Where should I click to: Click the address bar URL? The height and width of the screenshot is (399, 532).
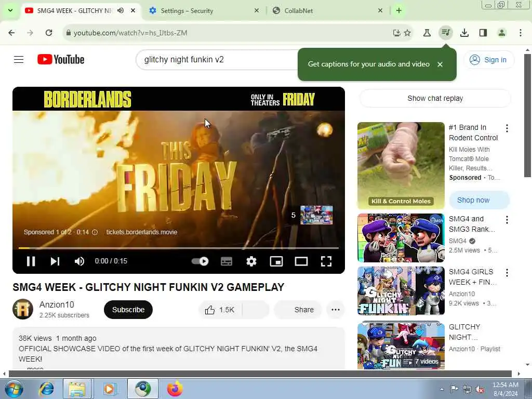pos(130,33)
